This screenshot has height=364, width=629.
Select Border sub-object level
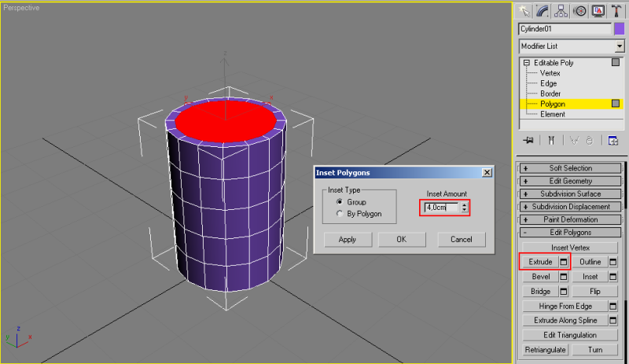(550, 94)
